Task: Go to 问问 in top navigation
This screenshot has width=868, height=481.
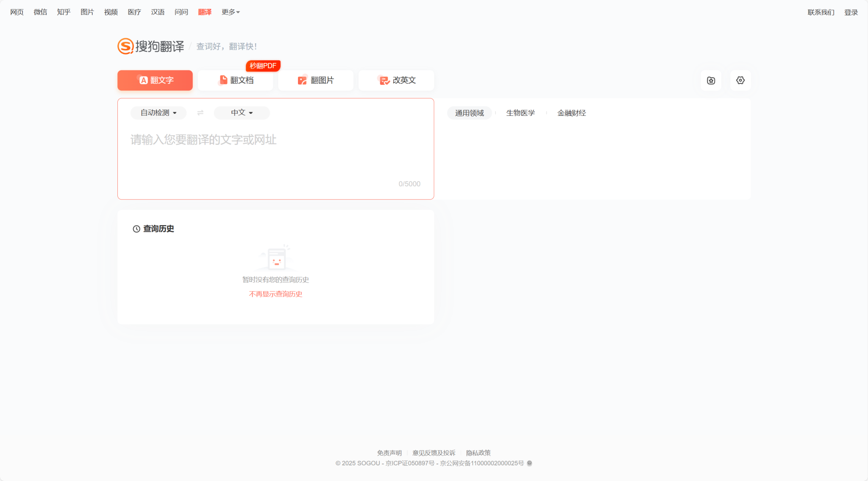Action: [181, 12]
